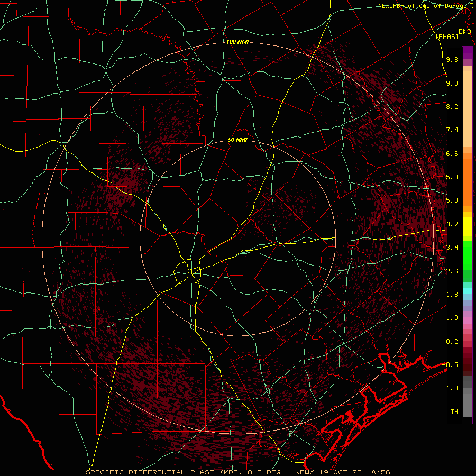
Task: Click the -1.3 legend value
Action: [450, 388]
